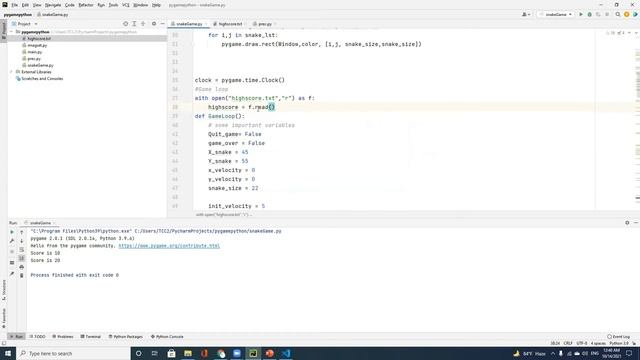Open the Problems tool window

point(63,337)
